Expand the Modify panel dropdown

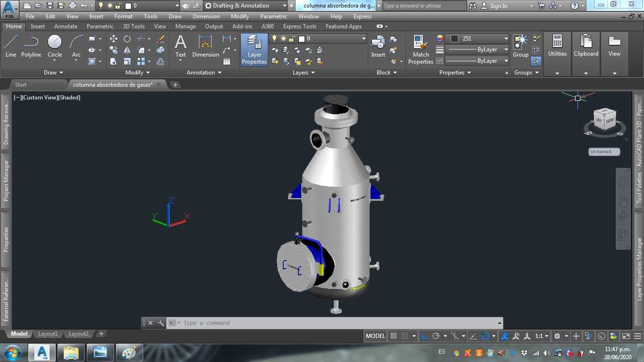coord(138,73)
